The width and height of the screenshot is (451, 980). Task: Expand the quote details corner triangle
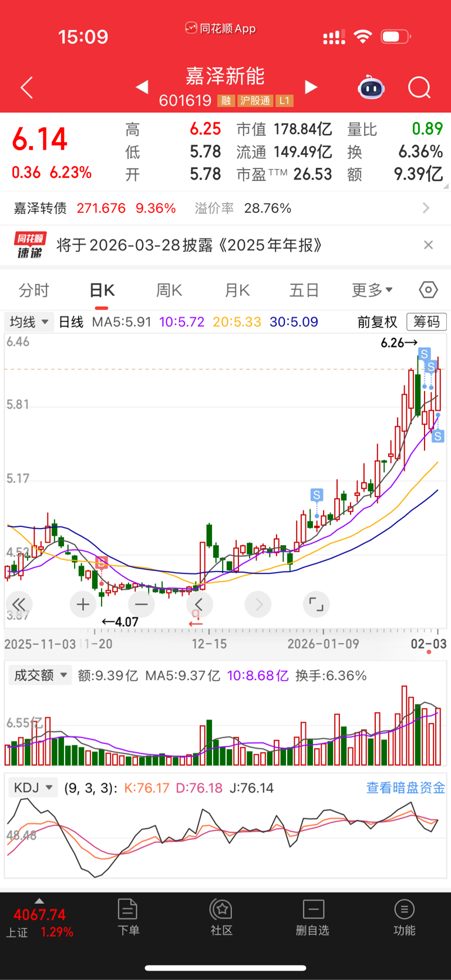pyautogui.click(x=446, y=186)
